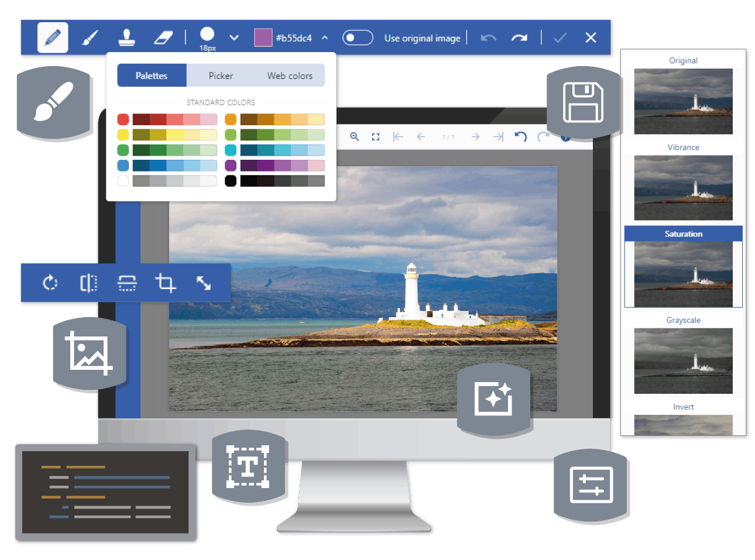Click the Resize diagonal arrows icon
Viewport: 755px width, 560px height.
tap(204, 283)
